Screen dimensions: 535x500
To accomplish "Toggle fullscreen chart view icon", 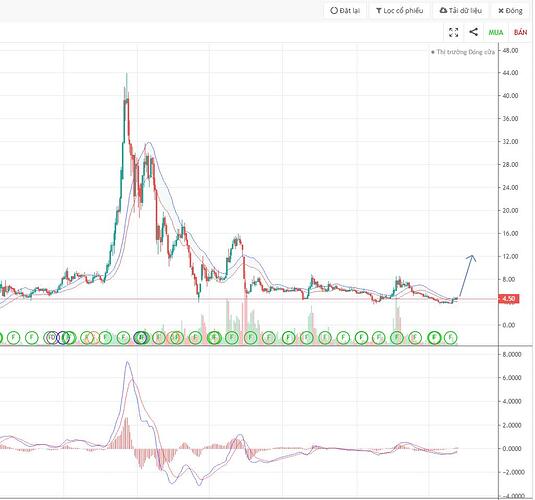I will click(453, 32).
